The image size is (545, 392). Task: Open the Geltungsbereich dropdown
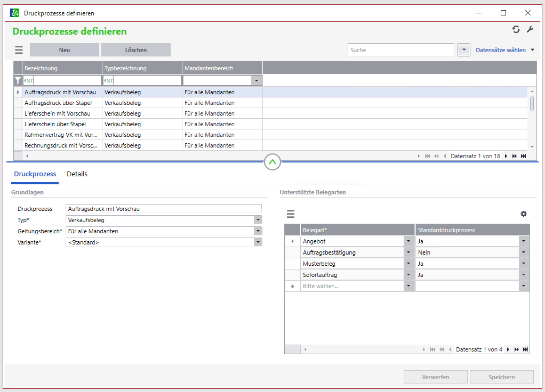click(x=258, y=231)
